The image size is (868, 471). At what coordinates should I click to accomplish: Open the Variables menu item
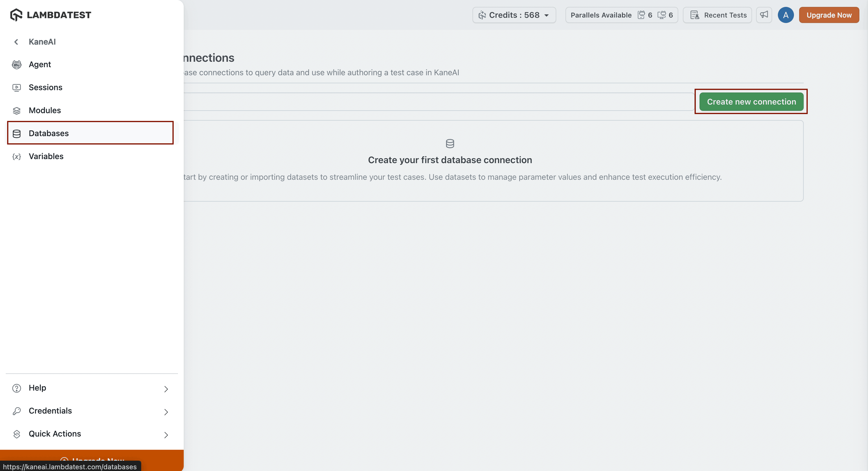[46, 156]
